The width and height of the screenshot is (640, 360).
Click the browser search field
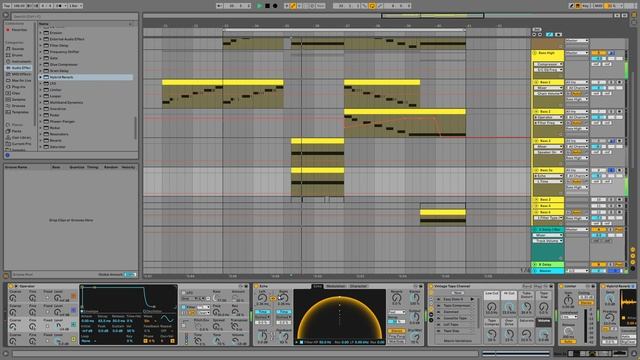click(75, 16)
